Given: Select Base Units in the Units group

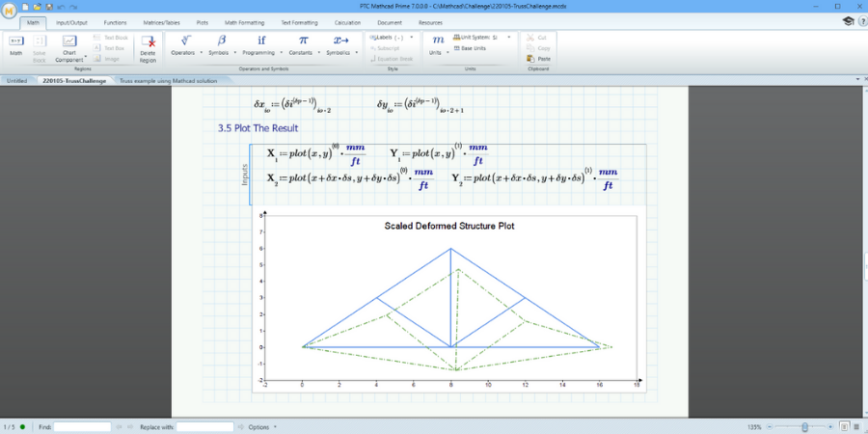Looking at the screenshot, I should (471, 47).
